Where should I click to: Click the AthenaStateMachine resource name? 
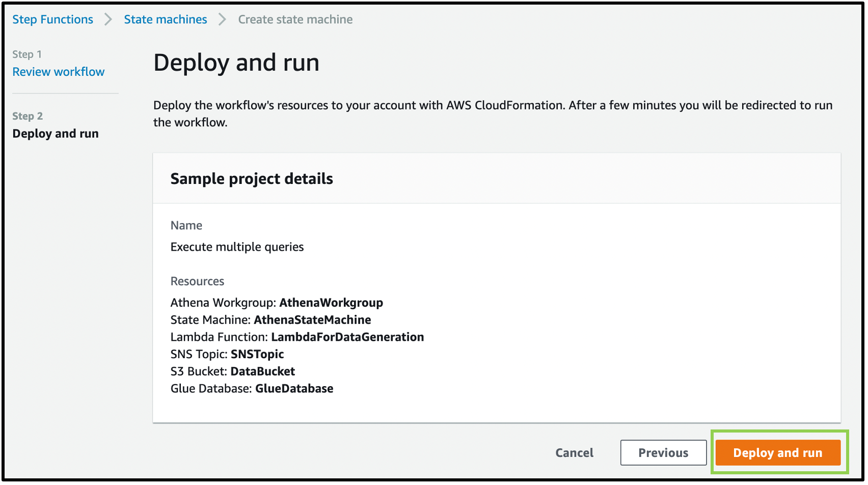click(x=312, y=320)
